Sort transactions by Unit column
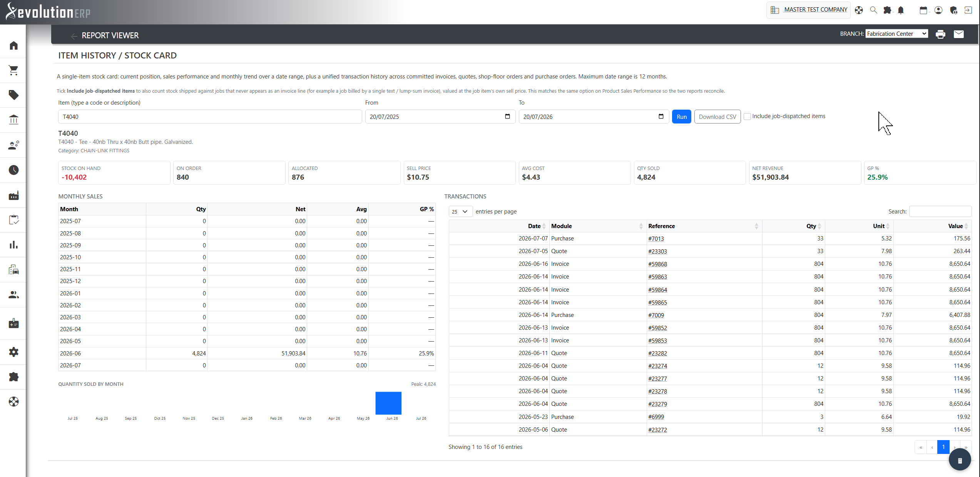The height and width of the screenshot is (477, 980). [859, 226]
